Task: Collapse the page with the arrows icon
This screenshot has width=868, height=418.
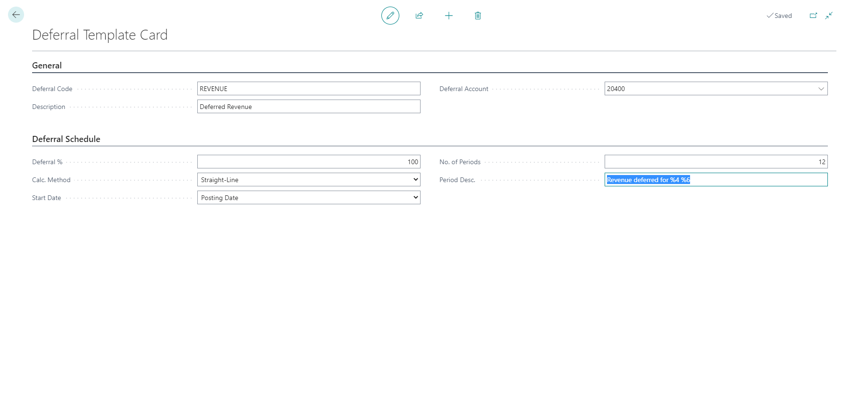Action: pyautogui.click(x=829, y=16)
